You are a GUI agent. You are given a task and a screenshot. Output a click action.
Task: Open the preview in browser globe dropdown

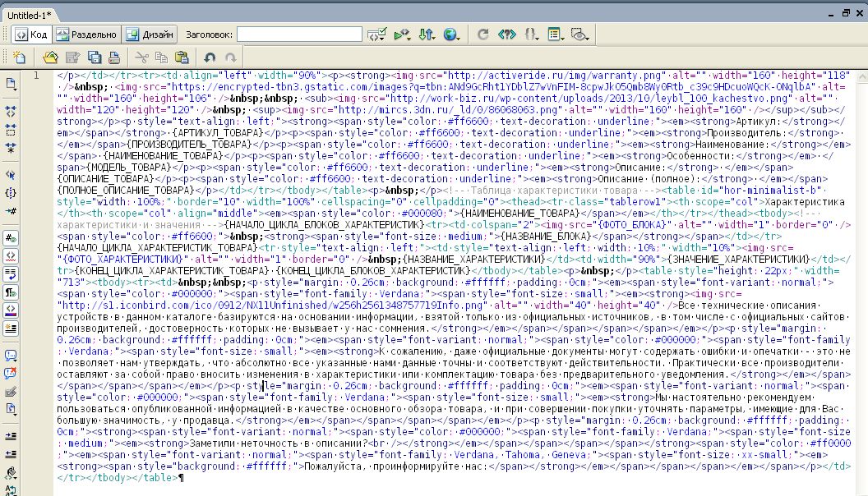coord(452,34)
